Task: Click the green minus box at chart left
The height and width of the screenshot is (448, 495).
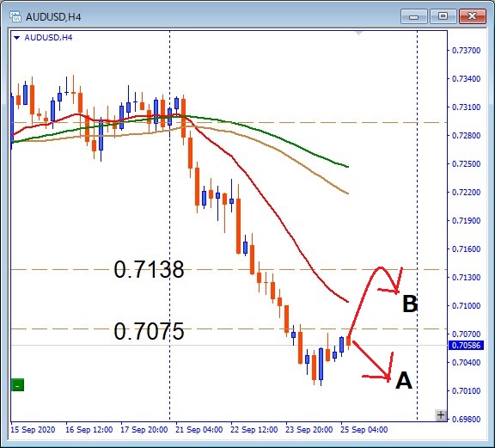Action: [x=18, y=384]
